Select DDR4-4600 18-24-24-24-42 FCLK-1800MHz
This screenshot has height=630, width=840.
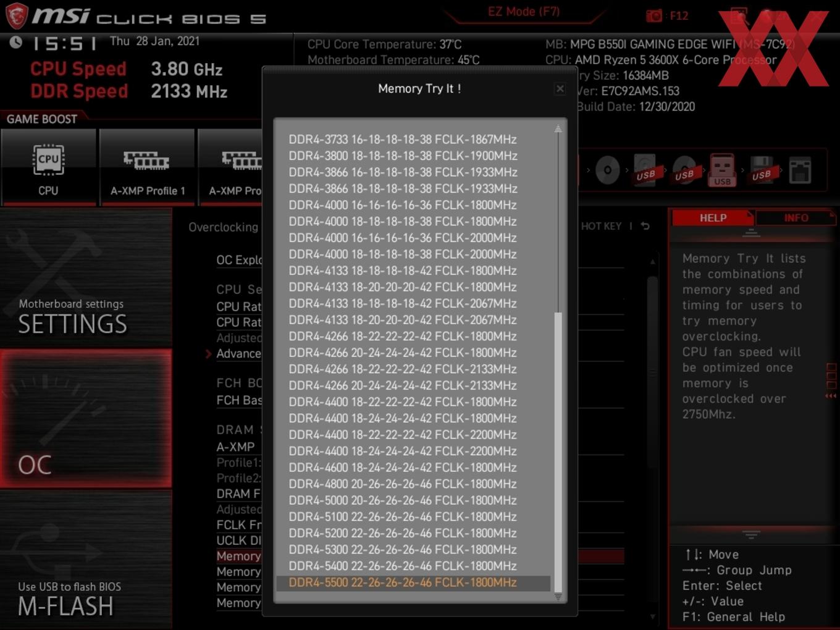[x=403, y=468]
